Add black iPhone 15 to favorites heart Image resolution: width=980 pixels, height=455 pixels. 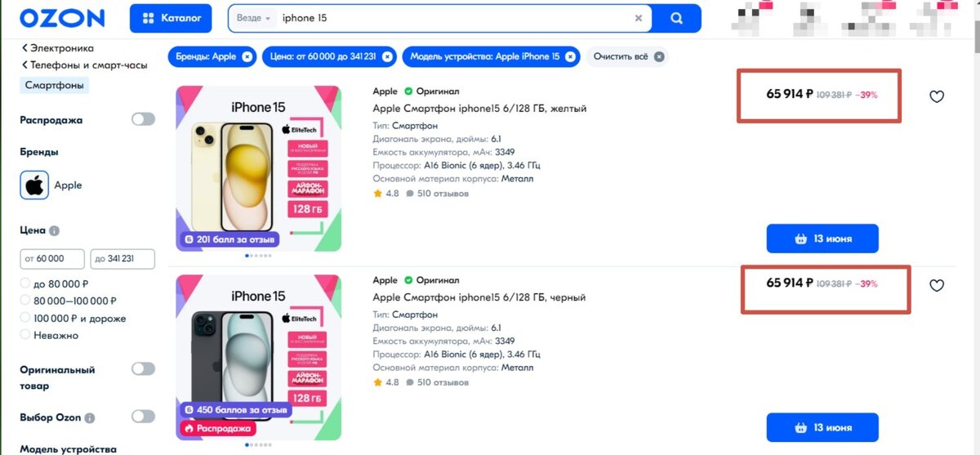click(x=937, y=286)
